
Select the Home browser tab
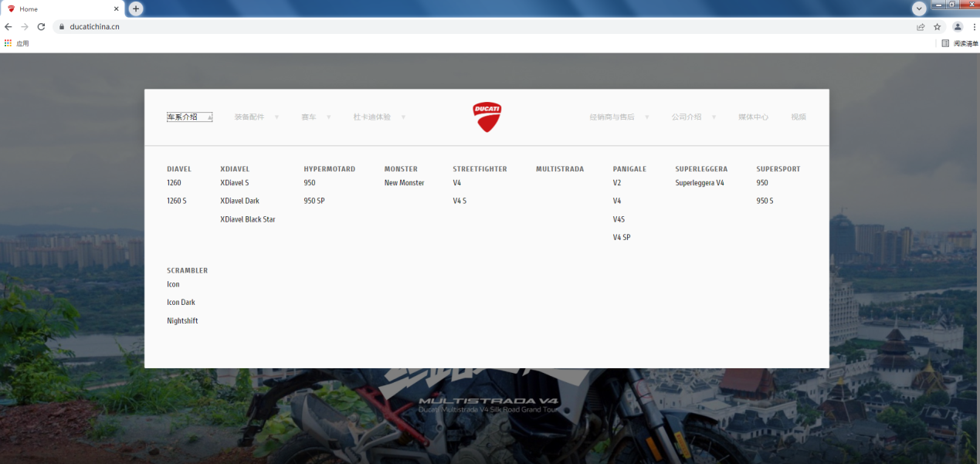62,9
